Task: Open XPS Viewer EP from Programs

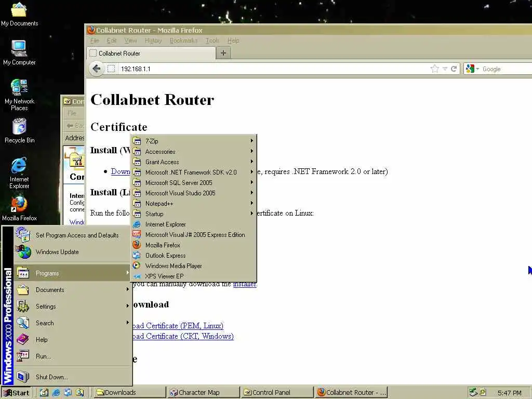Action: (194, 276)
